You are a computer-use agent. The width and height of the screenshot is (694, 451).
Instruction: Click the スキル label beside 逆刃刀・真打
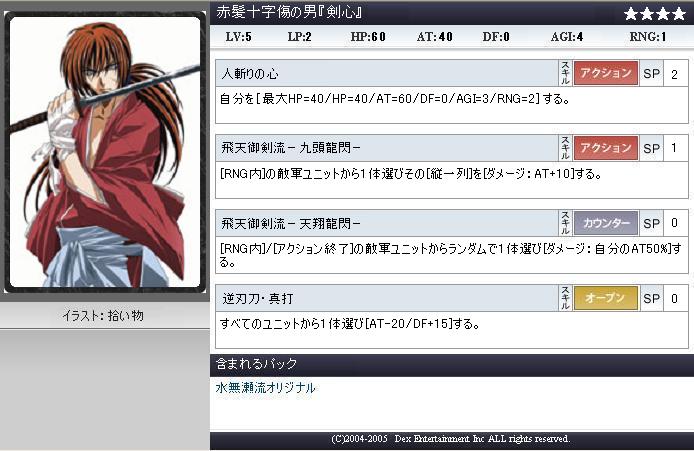[x=565, y=298]
